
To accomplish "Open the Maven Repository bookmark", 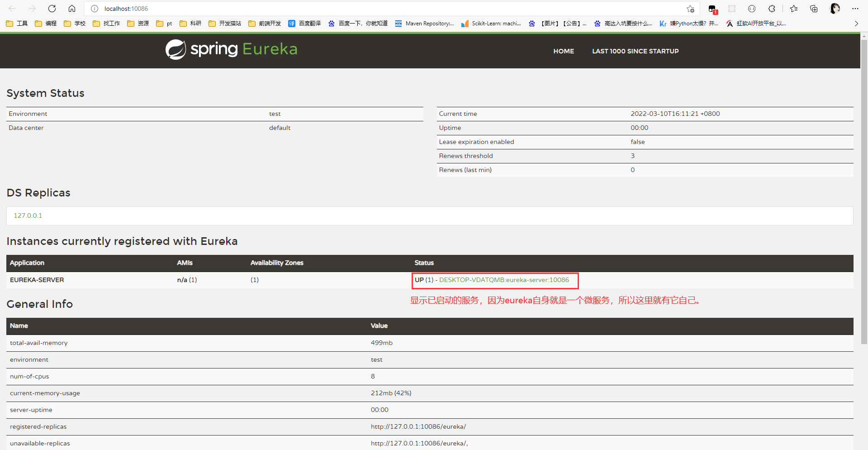I will (x=424, y=24).
